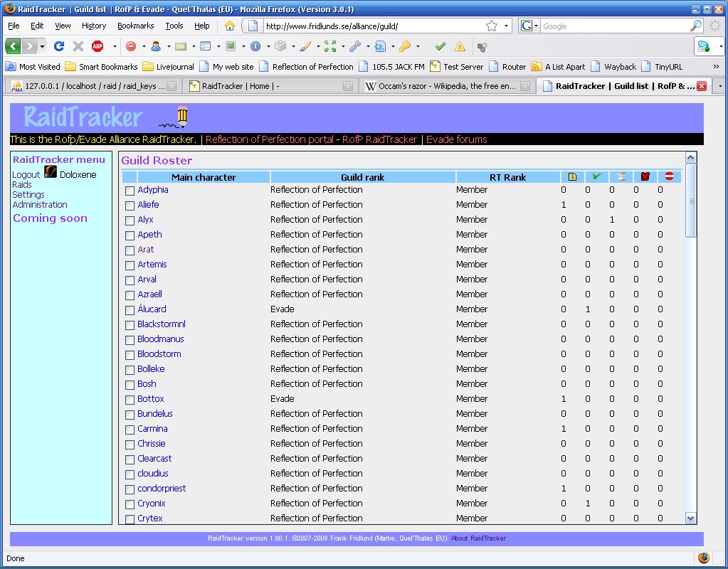
Task: Click the Firefox home icon
Action: point(230,26)
